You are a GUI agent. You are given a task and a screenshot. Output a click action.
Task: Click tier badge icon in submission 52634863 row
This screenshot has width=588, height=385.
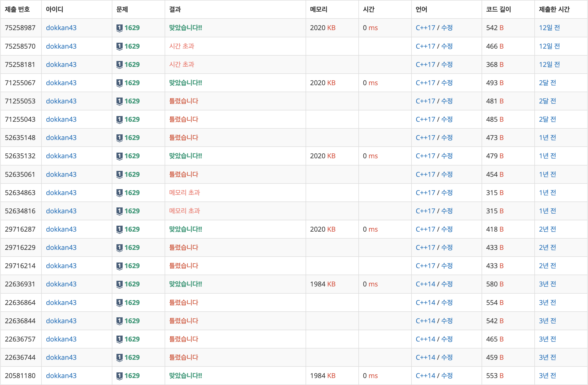[x=119, y=193]
